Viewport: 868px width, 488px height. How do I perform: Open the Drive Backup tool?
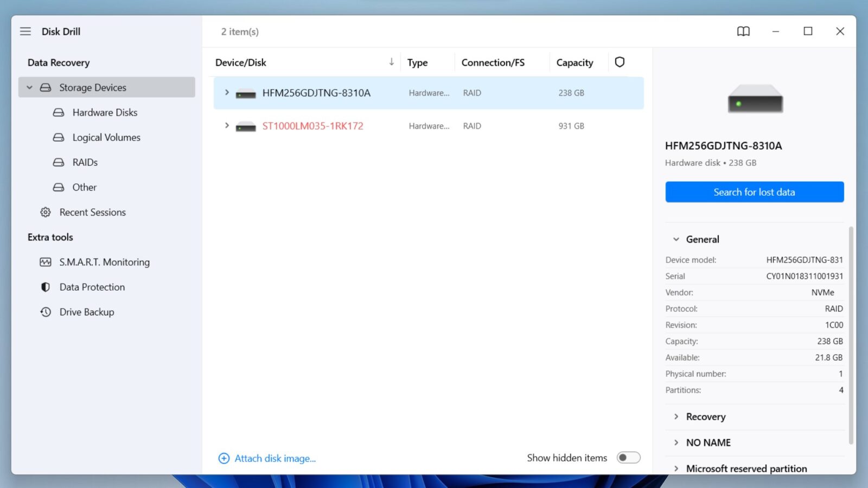click(87, 312)
